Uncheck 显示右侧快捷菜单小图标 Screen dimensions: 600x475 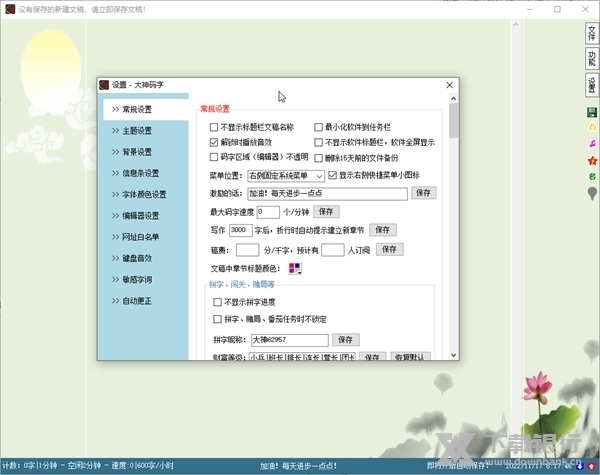tap(333, 175)
